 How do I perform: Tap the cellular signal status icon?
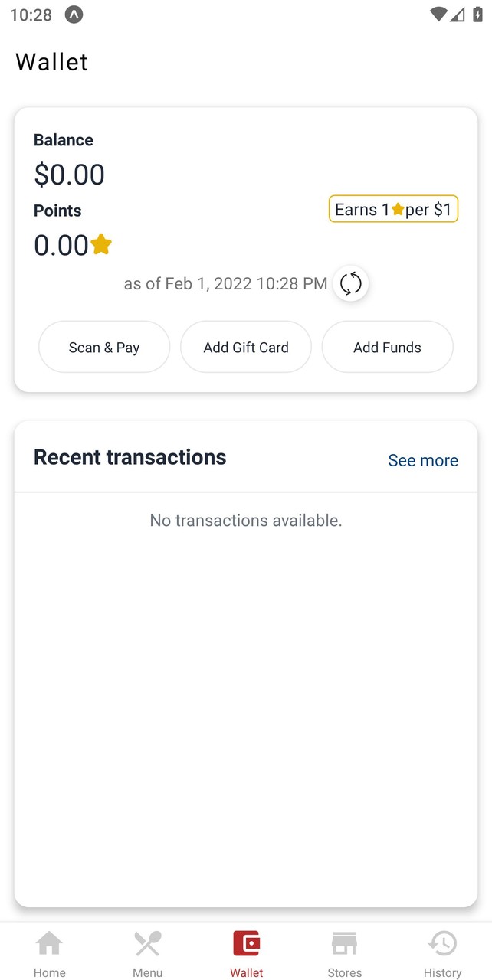click(458, 15)
